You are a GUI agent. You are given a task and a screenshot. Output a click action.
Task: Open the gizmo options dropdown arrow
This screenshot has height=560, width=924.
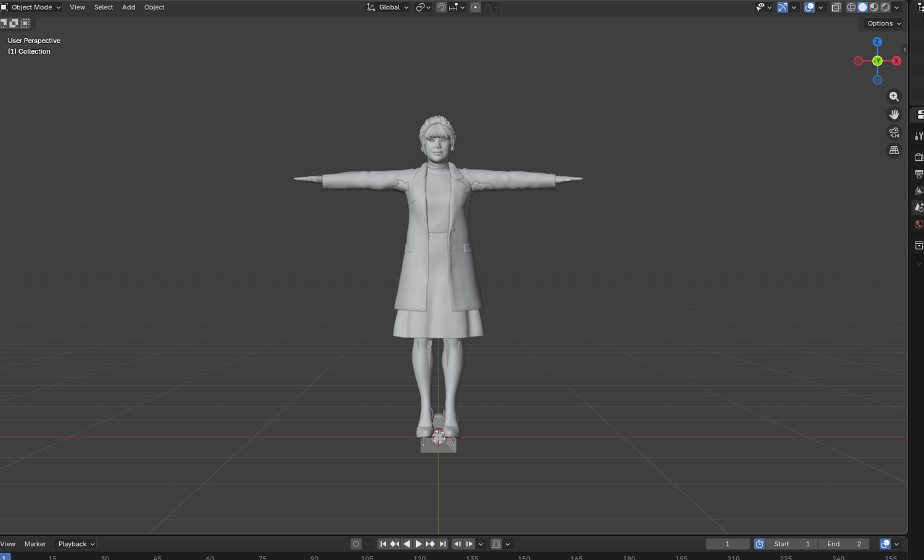click(794, 7)
